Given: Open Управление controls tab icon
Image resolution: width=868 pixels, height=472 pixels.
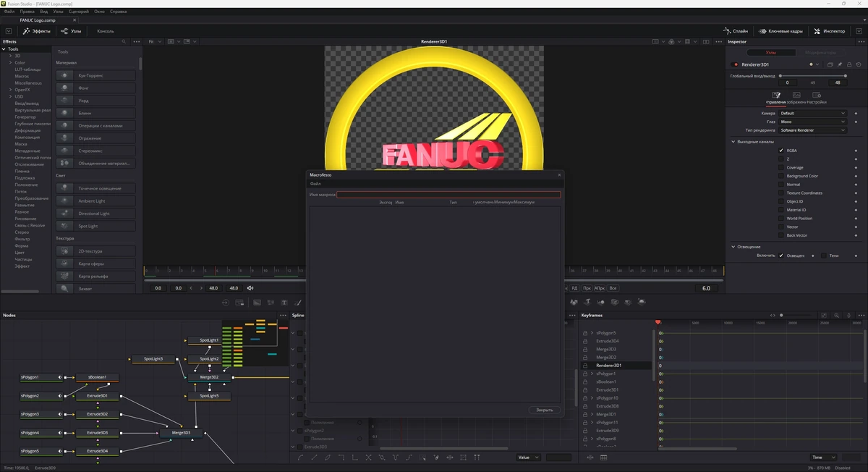Looking at the screenshot, I should pos(776,95).
